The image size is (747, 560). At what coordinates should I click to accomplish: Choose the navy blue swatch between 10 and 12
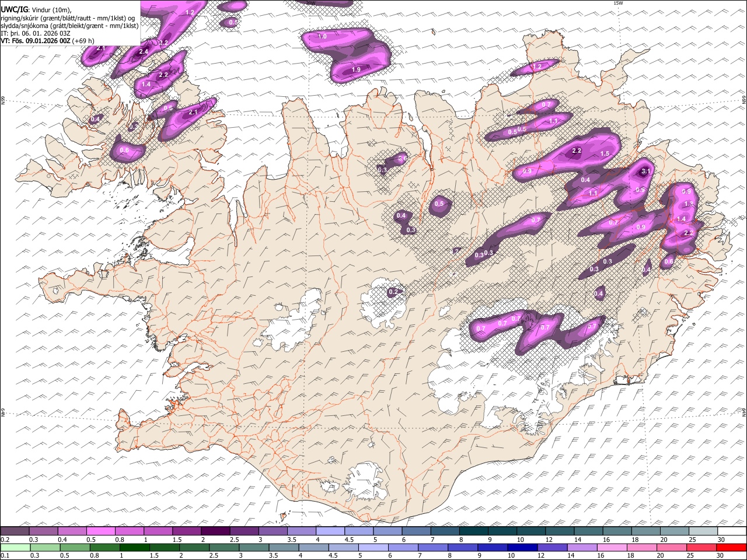pos(521,547)
